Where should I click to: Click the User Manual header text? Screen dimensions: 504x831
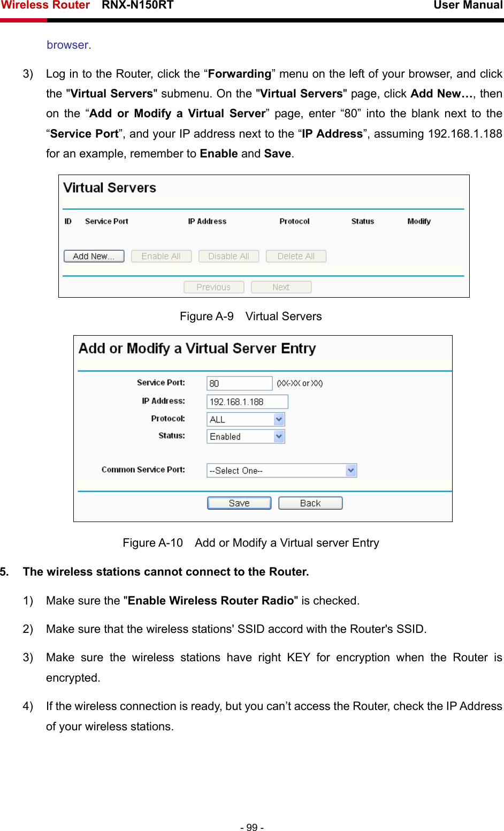pyautogui.click(x=468, y=5)
